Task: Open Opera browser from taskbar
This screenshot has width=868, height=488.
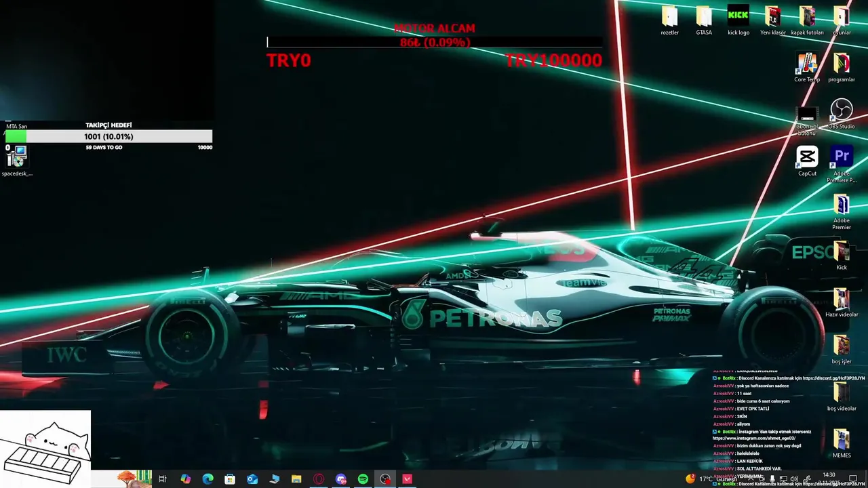Action: pyautogui.click(x=319, y=479)
